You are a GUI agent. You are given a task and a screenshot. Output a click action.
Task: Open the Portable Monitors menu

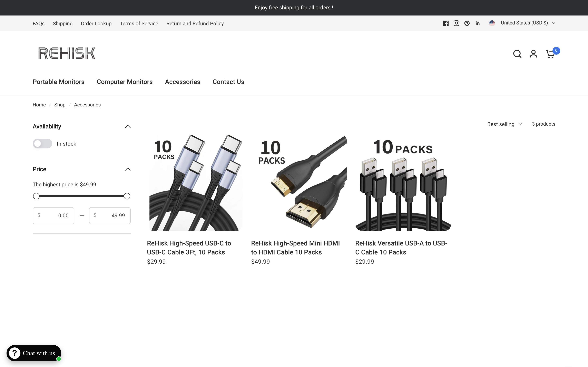click(58, 82)
